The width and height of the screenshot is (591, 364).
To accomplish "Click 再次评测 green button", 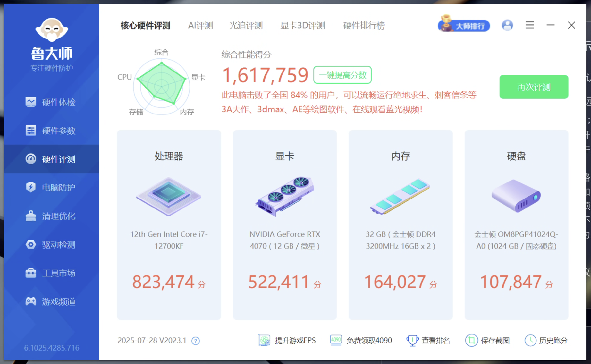I will (x=534, y=87).
